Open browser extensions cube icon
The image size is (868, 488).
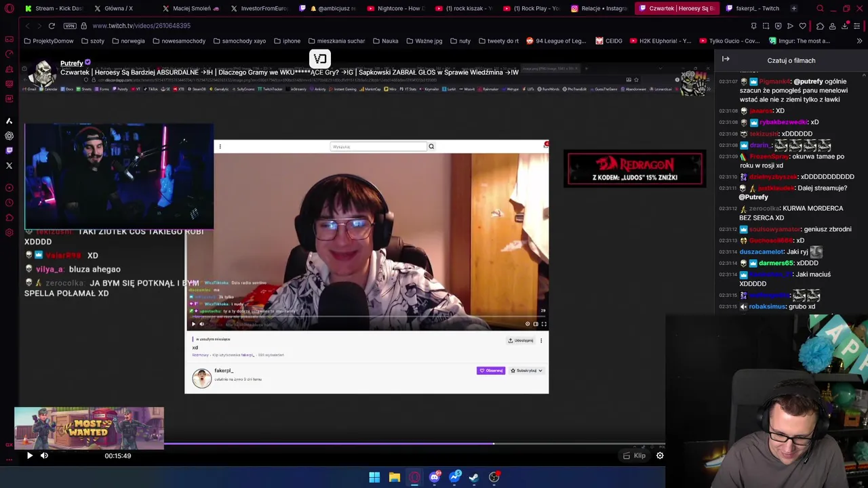coord(820,26)
